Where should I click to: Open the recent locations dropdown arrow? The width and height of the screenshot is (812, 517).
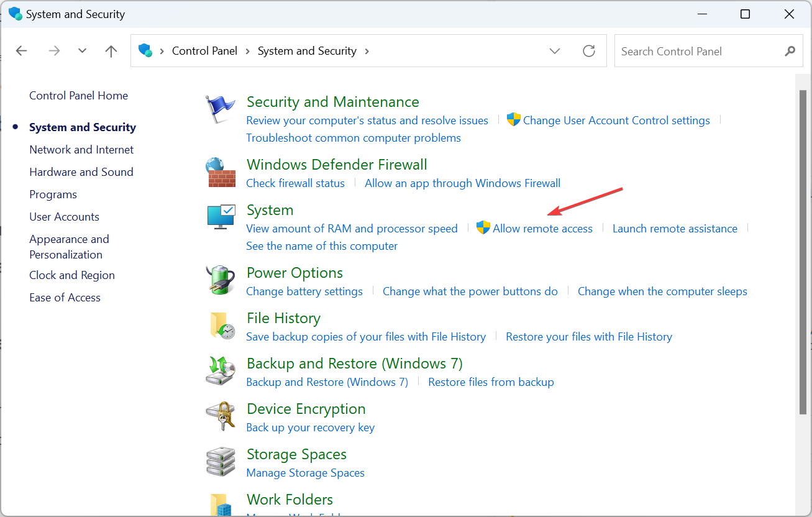(82, 51)
